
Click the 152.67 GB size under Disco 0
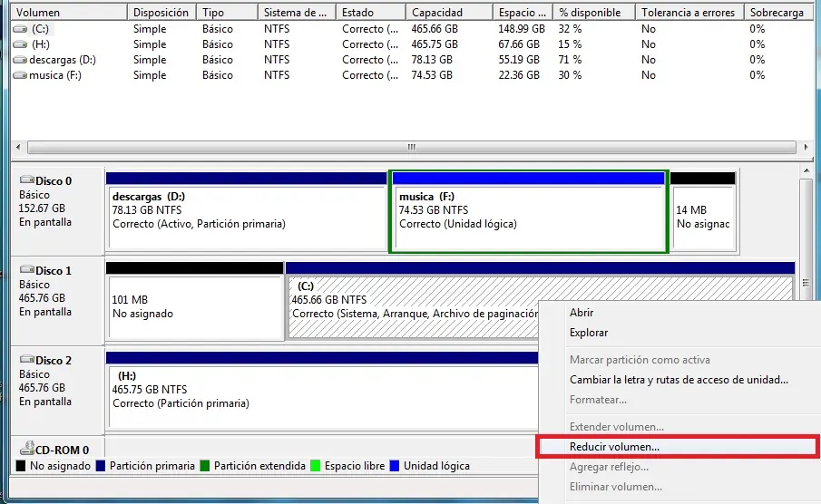42,208
